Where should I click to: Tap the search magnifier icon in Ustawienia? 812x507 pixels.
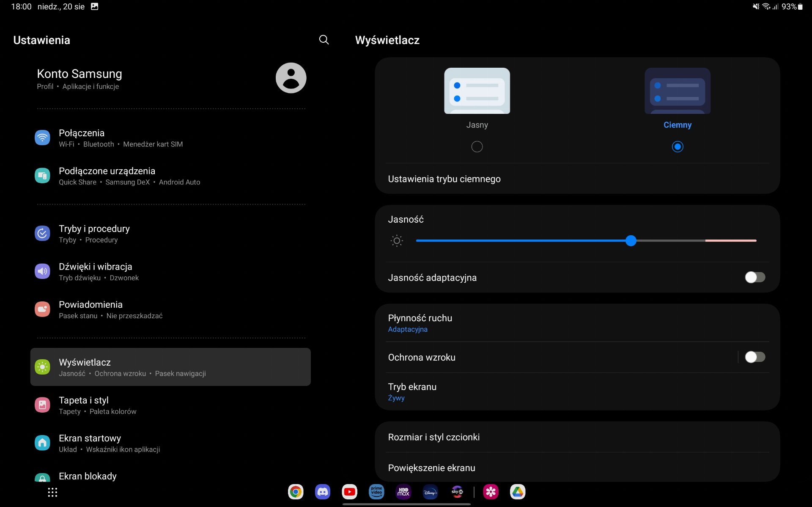click(x=324, y=40)
